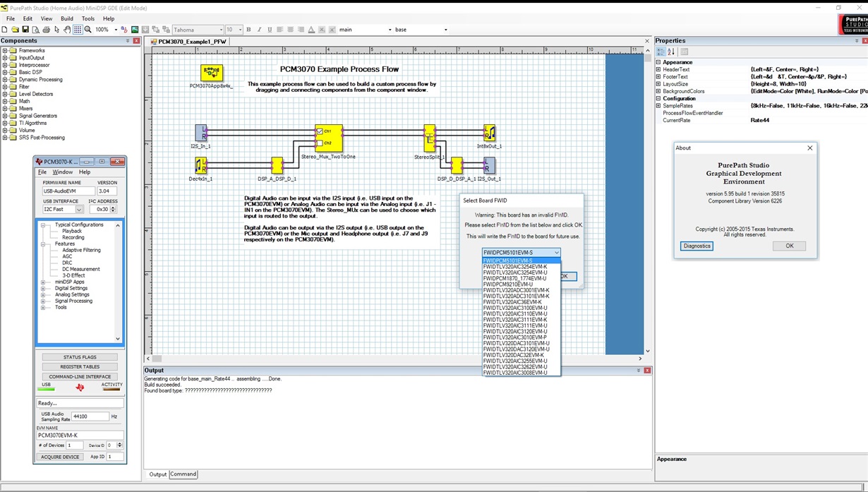This screenshot has height=492, width=868.
Task: Click the STATUS FLAGS button
Action: coord(80,357)
